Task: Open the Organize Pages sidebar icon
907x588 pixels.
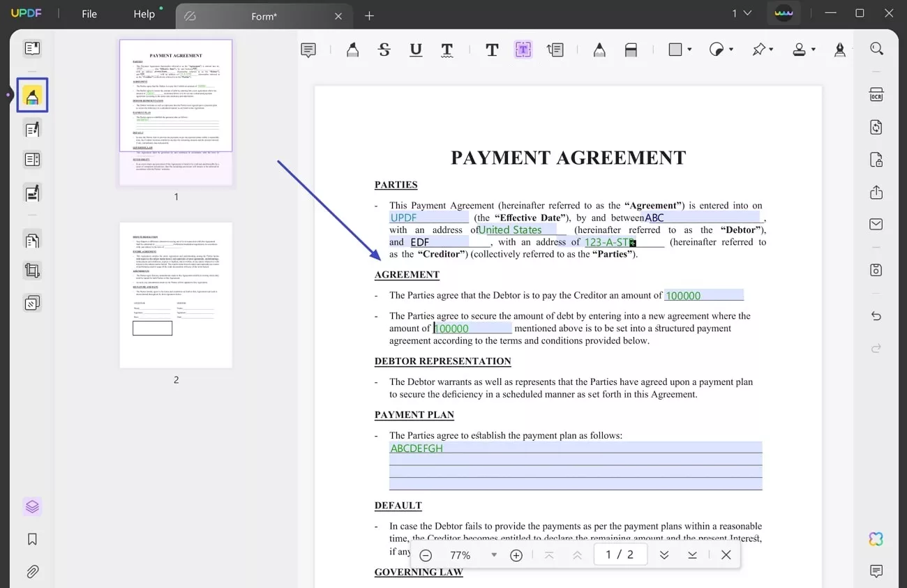Action: tap(32, 160)
